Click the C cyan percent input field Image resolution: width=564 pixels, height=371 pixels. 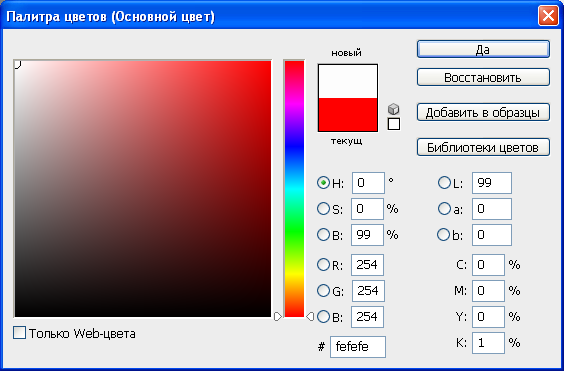(488, 265)
